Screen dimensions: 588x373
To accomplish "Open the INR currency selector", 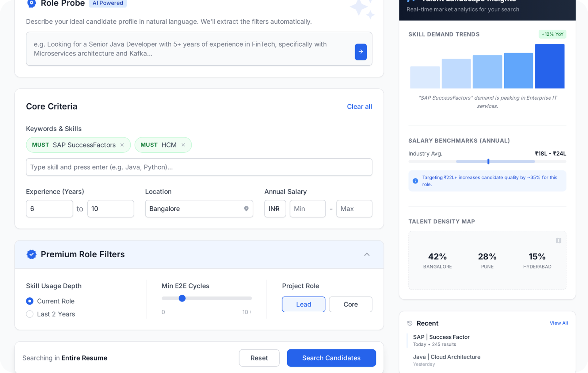I will pyautogui.click(x=275, y=209).
